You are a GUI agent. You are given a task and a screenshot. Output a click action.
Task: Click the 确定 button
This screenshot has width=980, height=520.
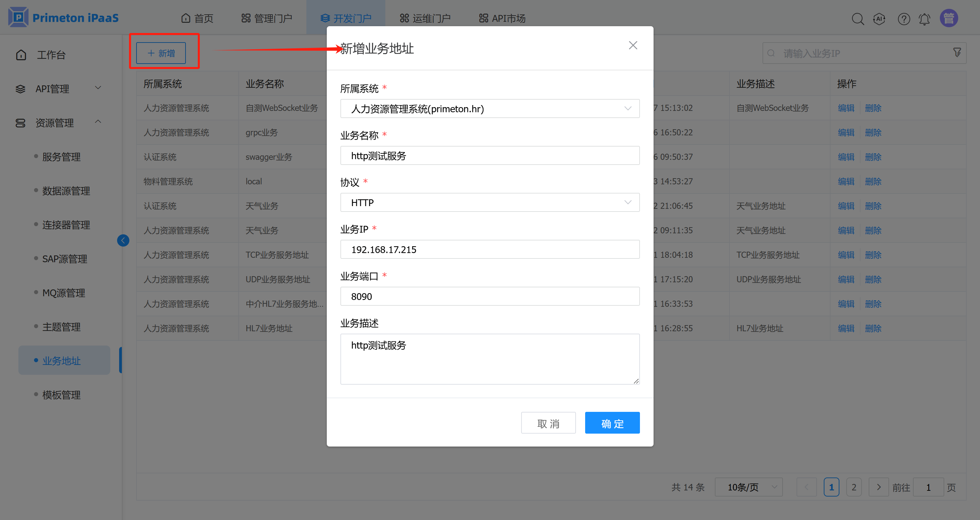pyautogui.click(x=612, y=423)
